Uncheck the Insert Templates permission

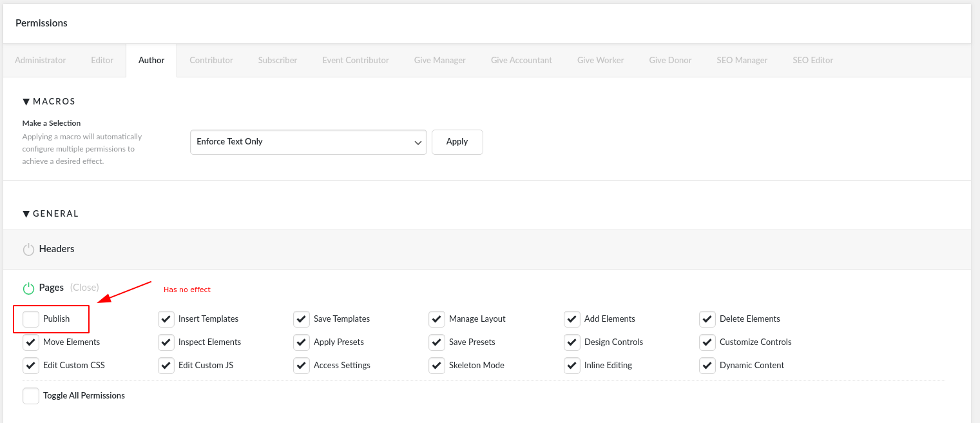(166, 319)
